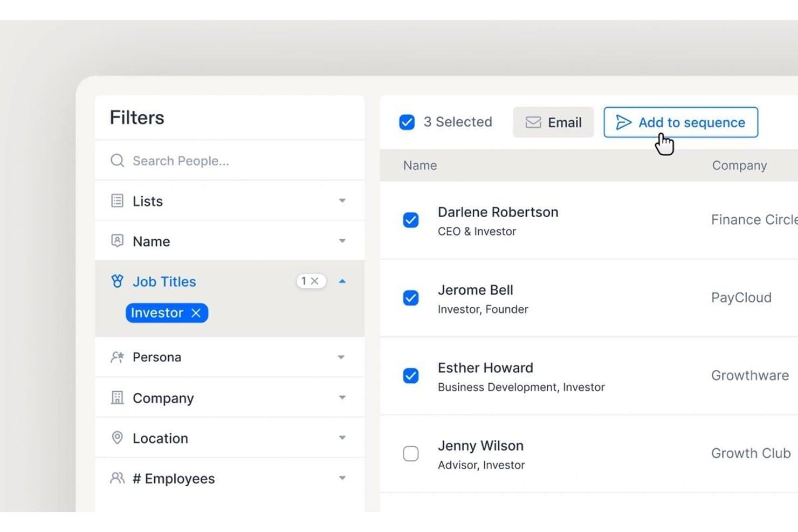Image resolution: width=798 pixels, height=532 pixels.
Task: Open Jerome Bell's profile name
Action: 475,290
